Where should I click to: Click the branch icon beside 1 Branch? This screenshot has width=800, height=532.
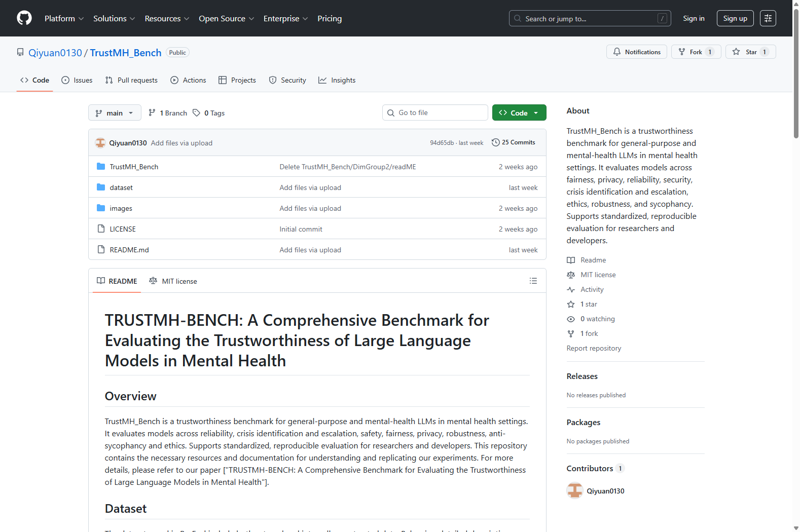pyautogui.click(x=152, y=113)
